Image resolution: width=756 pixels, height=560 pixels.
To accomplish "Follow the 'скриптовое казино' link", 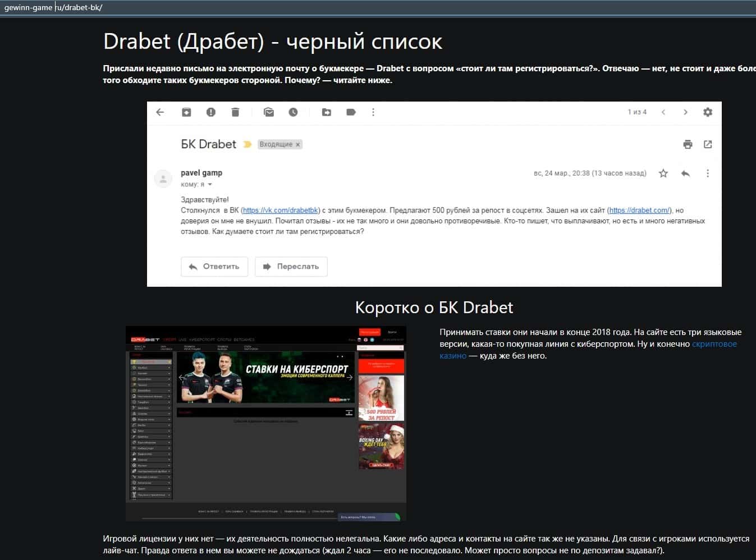I will (588, 350).
